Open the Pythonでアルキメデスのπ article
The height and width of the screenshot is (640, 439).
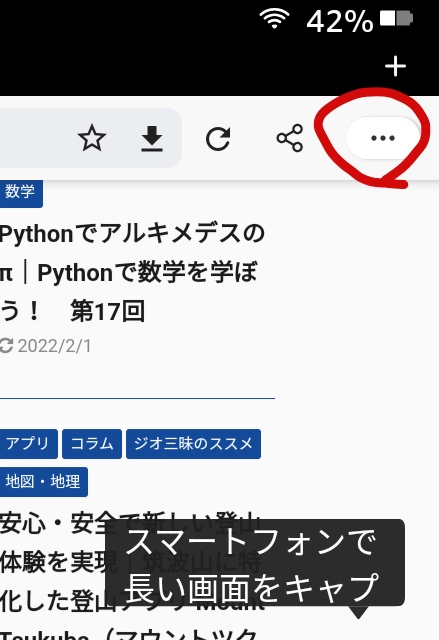(133, 273)
